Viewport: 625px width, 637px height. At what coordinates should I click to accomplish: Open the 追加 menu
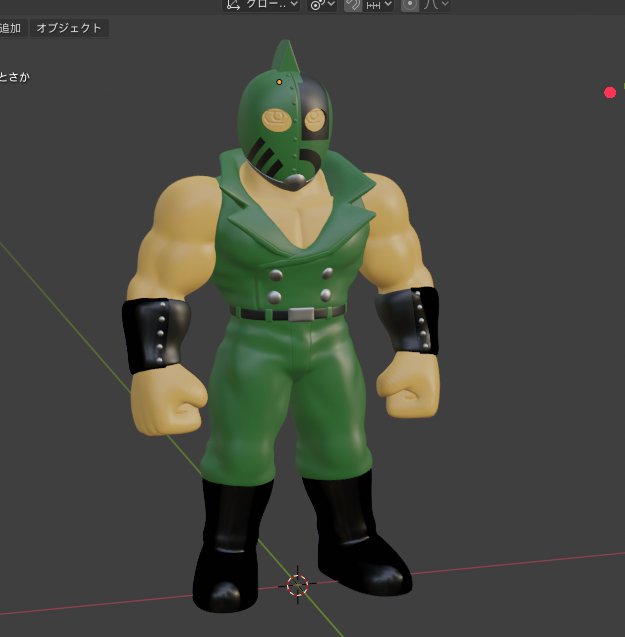coord(11,28)
